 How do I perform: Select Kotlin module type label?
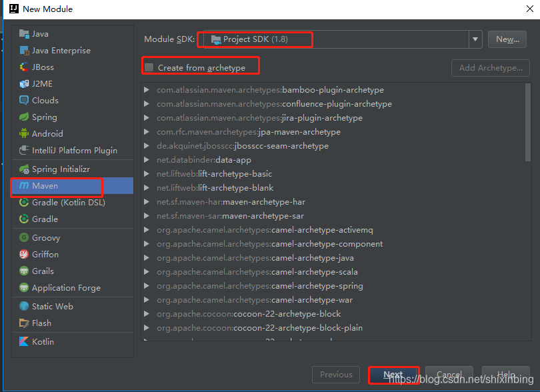pyautogui.click(x=43, y=342)
